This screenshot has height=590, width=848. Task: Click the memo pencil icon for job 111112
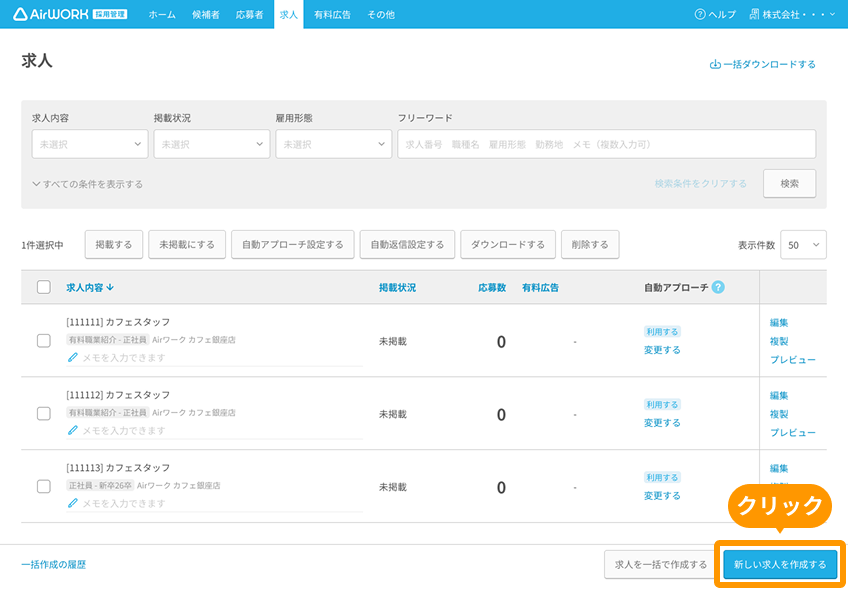pos(72,430)
